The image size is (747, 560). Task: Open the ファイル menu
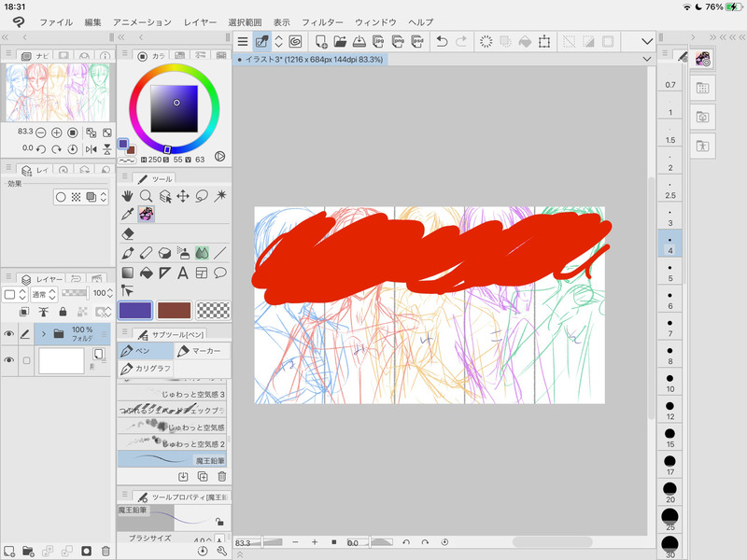pyautogui.click(x=56, y=21)
